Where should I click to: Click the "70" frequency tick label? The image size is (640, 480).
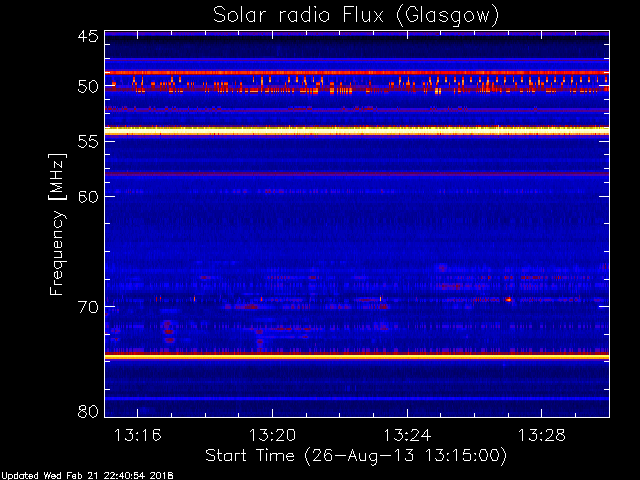[88, 307]
